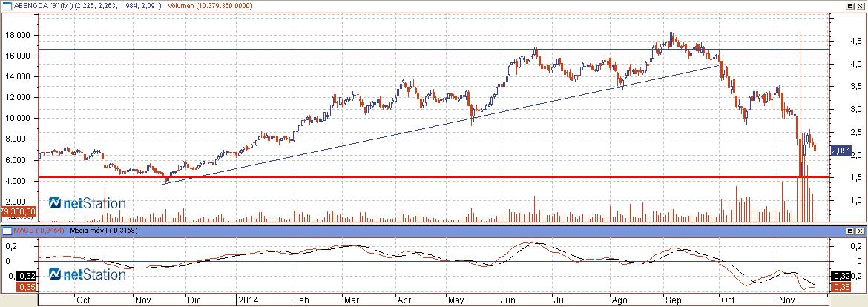Click the Feb label on the time axis
This screenshot has height=307, width=868.
[x=300, y=300]
